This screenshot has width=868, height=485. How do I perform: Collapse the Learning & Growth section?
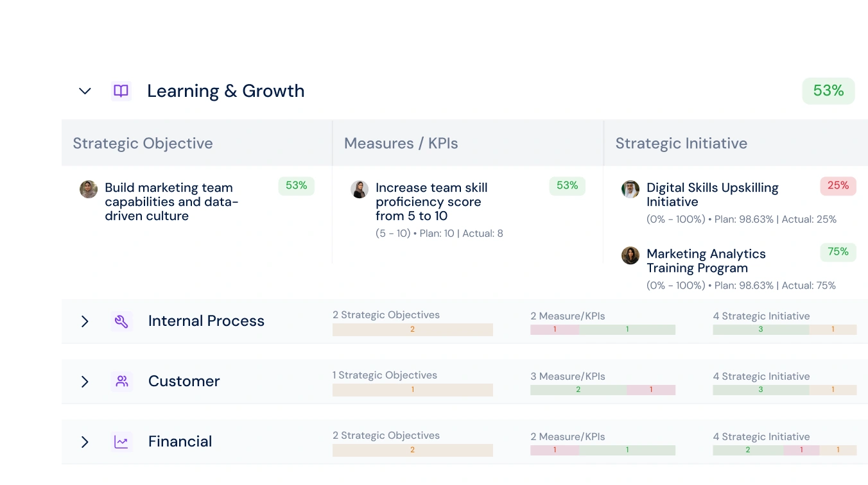(85, 91)
